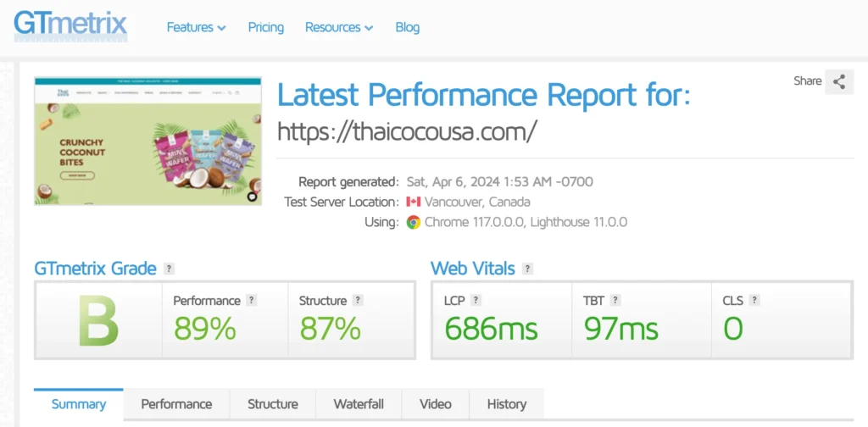Click the thaicocousa.com site screenshot thumbnail
This screenshot has width=868, height=427.
pos(148,141)
